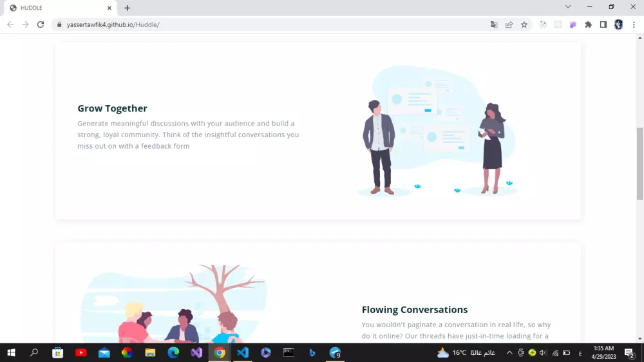The height and width of the screenshot is (362, 644).
Task: Click the Flowing Conversations tree illustration
Action: 175,303
